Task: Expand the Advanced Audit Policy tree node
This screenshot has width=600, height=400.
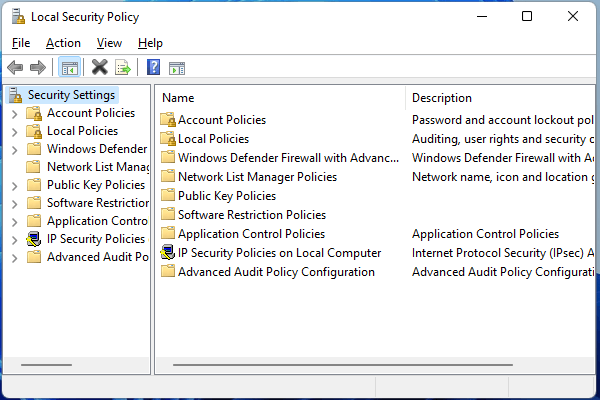Action: (14, 258)
